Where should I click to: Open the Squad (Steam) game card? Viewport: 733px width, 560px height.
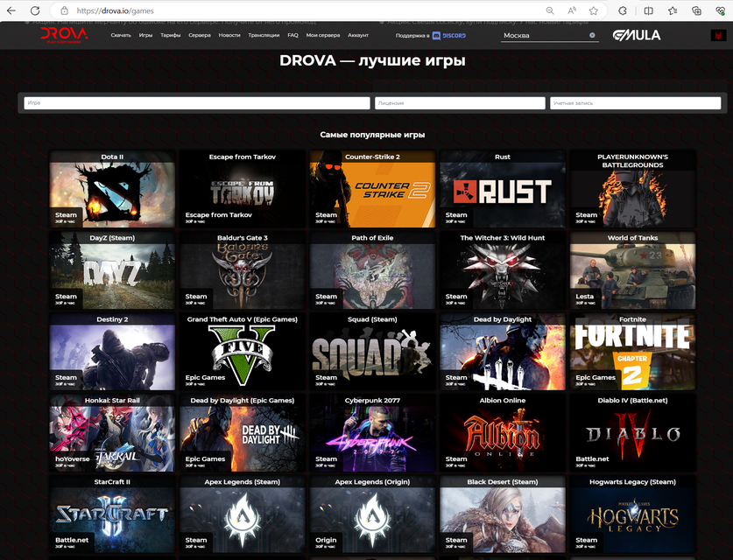point(372,351)
